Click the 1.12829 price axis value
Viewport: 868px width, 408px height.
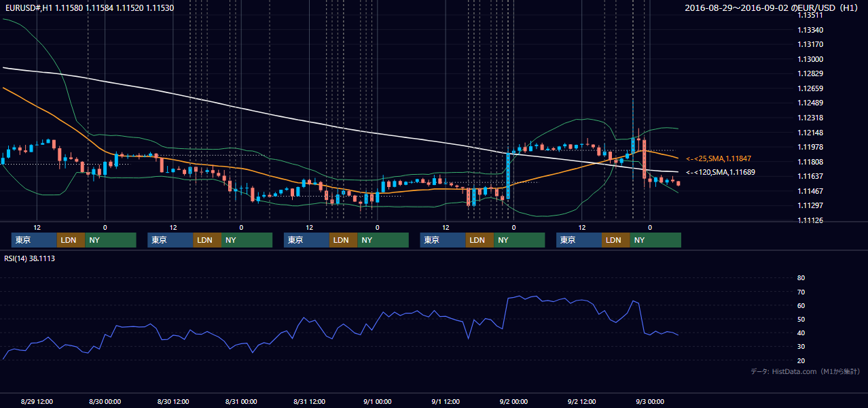(810, 73)
